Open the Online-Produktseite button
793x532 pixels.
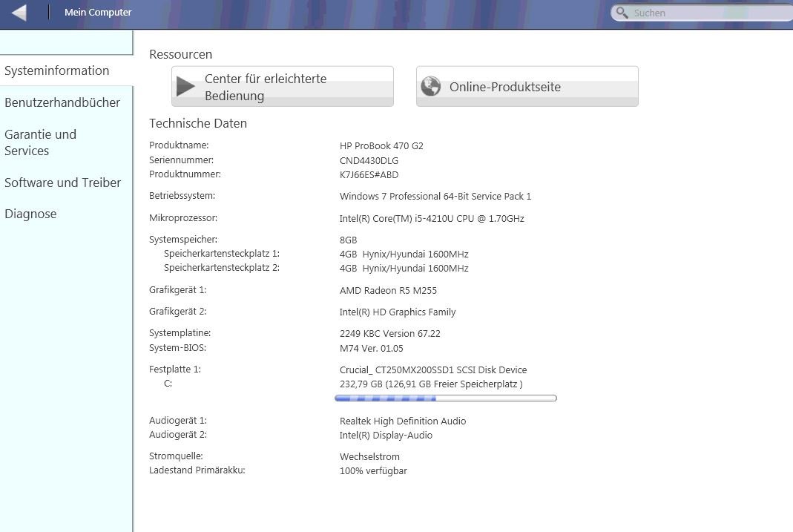pos(527,87)
